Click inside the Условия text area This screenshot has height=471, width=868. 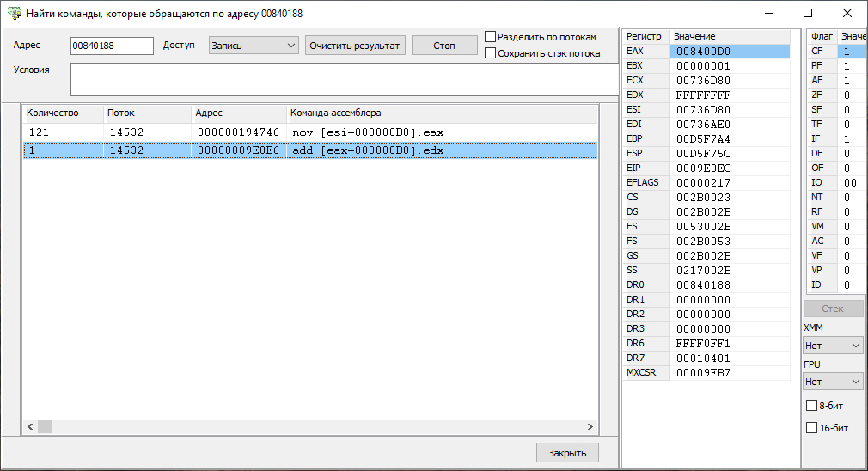click(344, 79)
